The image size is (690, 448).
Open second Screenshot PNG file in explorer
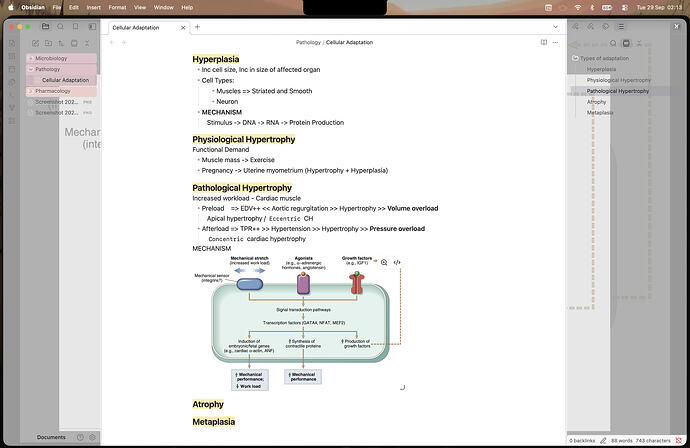(x=61, y=113)
